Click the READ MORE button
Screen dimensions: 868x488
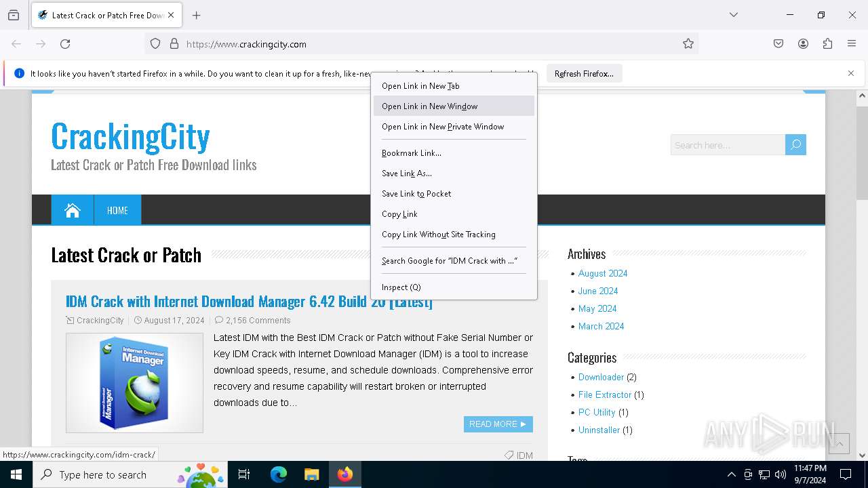(498, 424)
